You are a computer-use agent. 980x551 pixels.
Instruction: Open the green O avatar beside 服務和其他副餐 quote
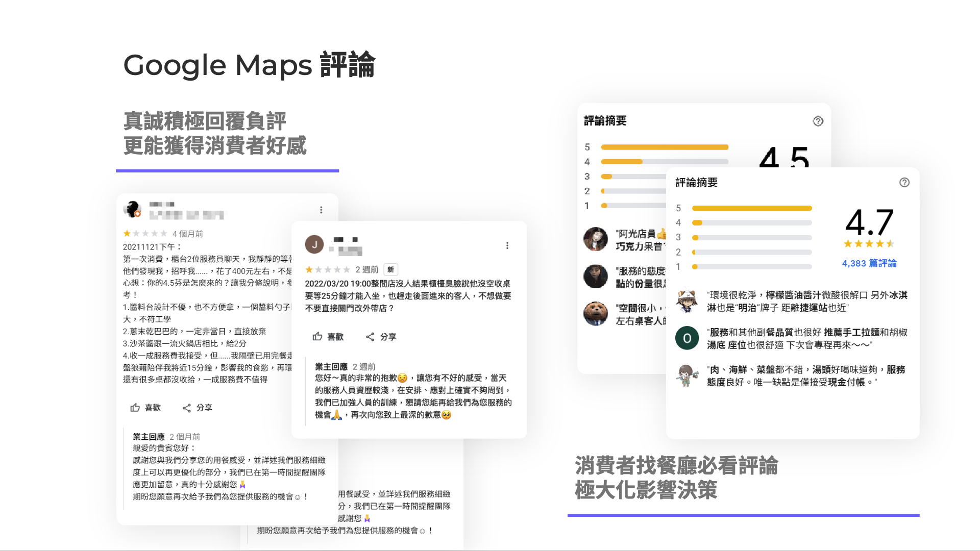click(x=687, y=338)
